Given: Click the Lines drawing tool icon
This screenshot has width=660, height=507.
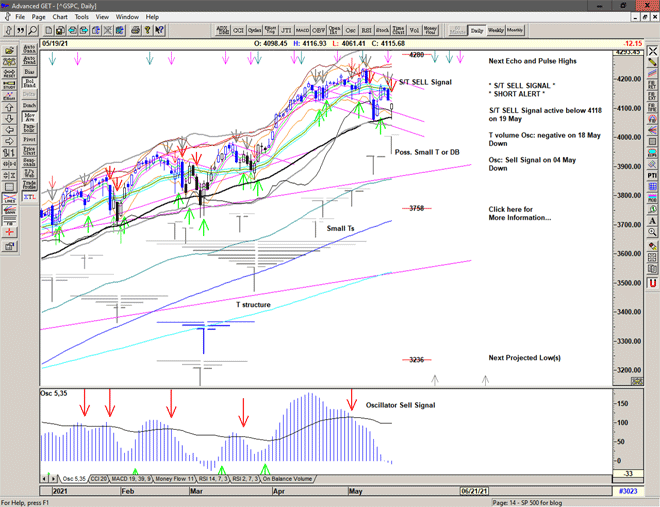Looking at the screenshot, I should pyautogui.click(x=10, y=199).
